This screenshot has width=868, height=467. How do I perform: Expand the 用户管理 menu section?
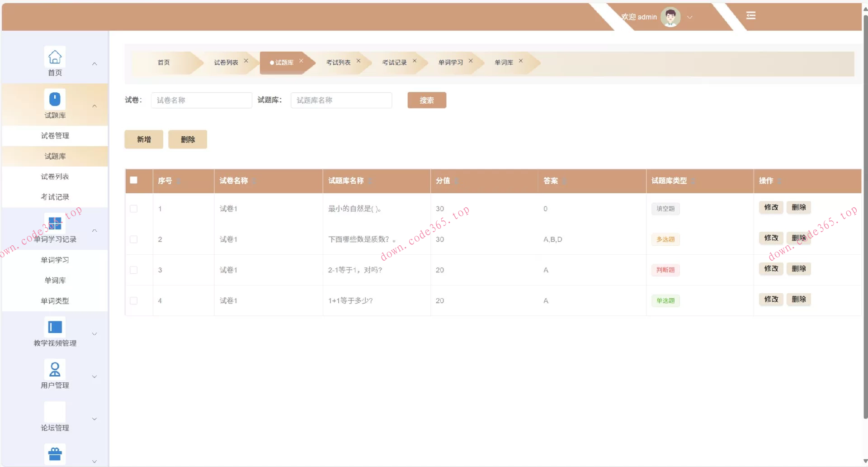tap(94, 376)
